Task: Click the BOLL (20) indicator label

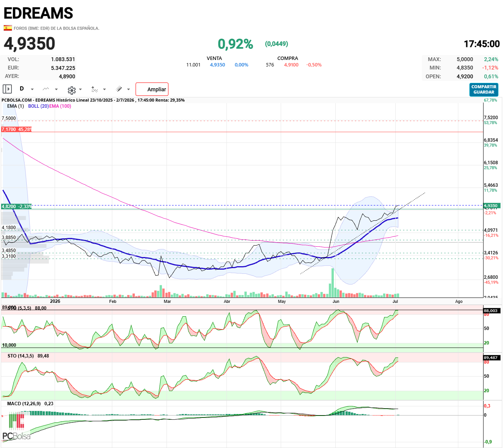Action: 38,106
